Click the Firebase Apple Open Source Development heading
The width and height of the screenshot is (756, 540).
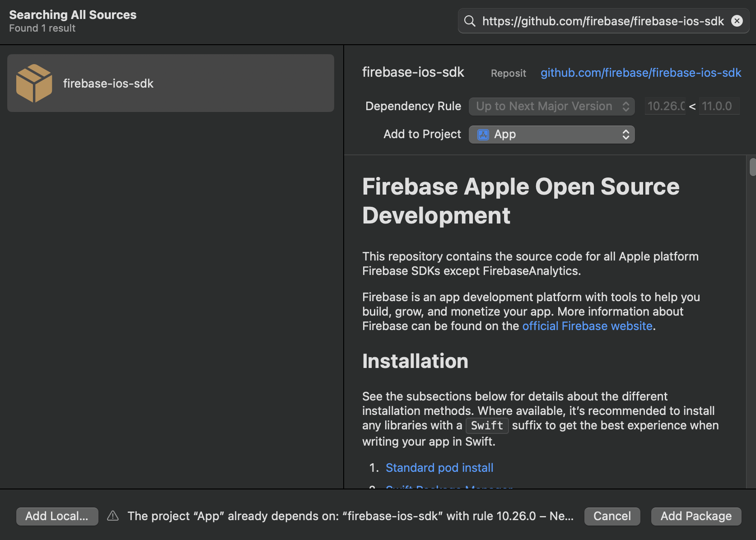tap(520, 201)
